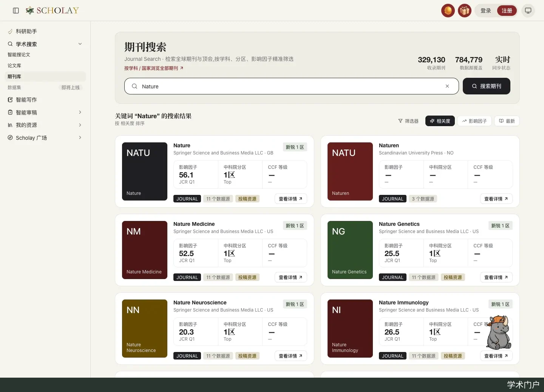
Task: Click the Nature Neuroscience cover thumbnail
Action: coord(145,329)
